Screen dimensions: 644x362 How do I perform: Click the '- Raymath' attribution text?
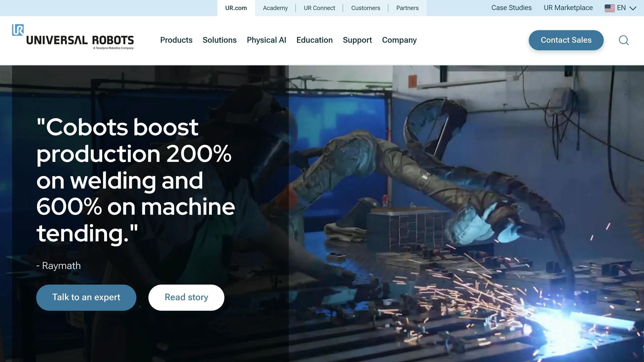(x=58, y=266)
